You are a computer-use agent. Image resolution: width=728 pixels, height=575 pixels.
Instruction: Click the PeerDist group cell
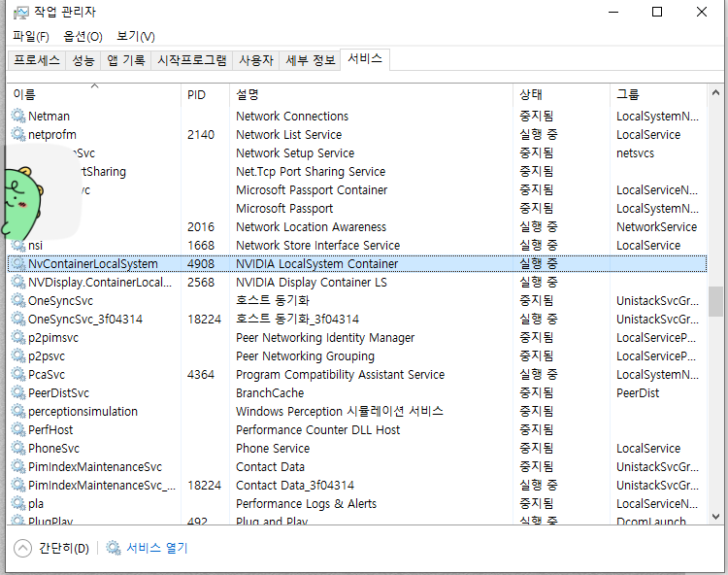coord(638,393)
